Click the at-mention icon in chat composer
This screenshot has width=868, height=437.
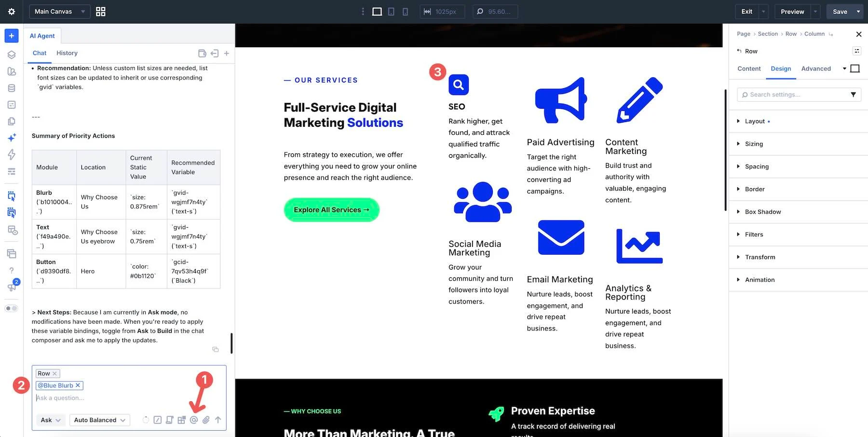coord(194,420)
